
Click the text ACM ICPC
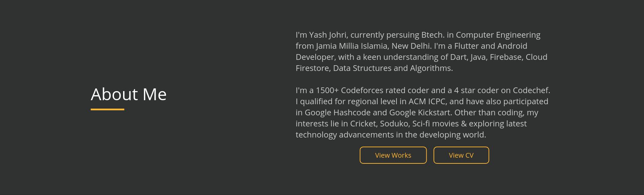[427, 102]
